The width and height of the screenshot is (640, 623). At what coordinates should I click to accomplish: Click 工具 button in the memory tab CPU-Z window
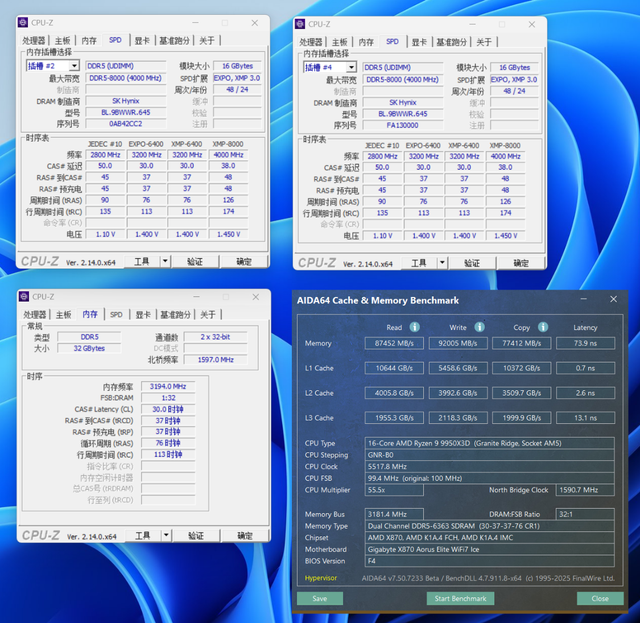143,535
